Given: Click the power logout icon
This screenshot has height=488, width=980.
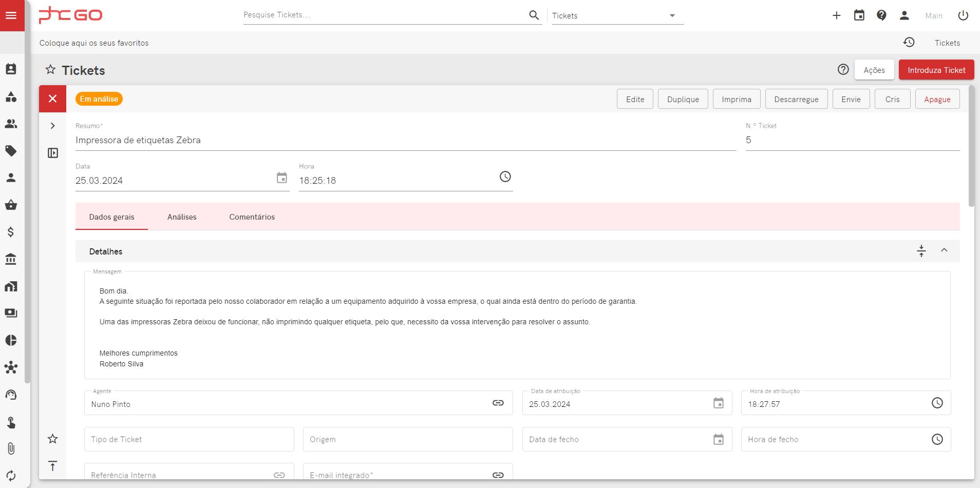Looking at the screenshot, I should tap(963, 15).
